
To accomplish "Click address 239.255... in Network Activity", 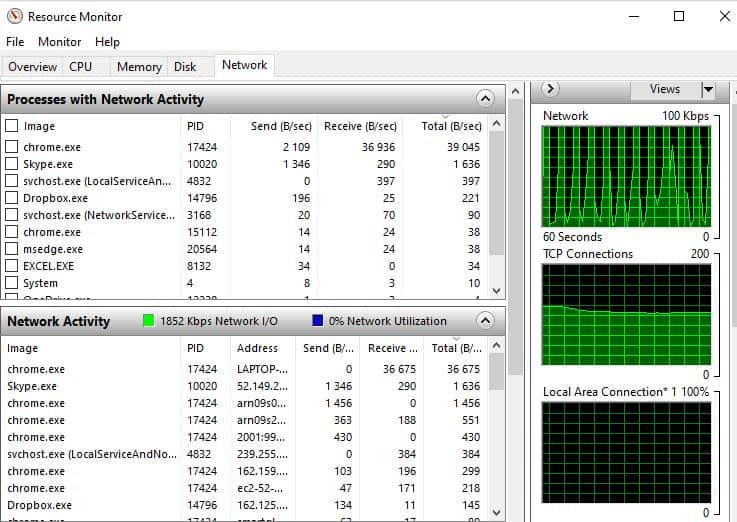I will click(x=262, y=454).
